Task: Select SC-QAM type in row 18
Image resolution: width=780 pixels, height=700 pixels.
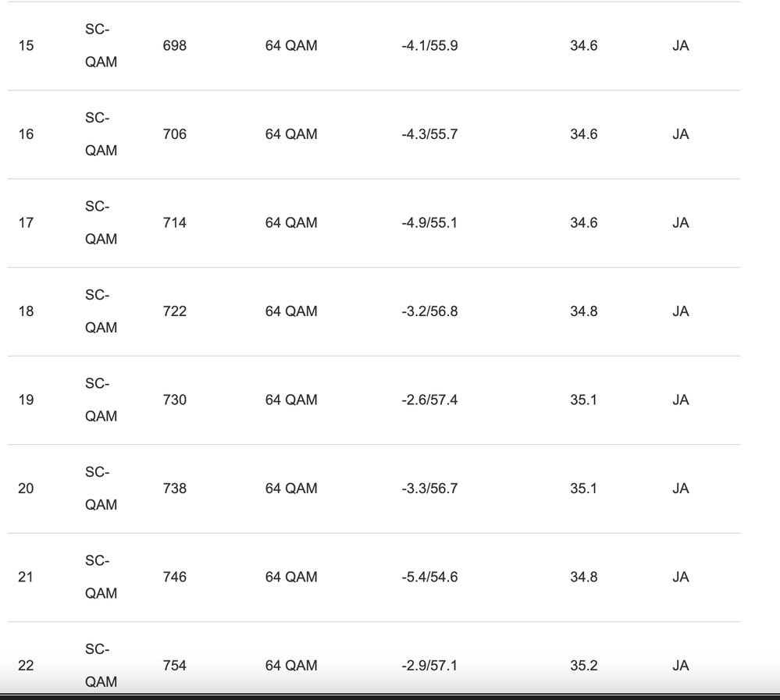Action: [x=101, y=311]
